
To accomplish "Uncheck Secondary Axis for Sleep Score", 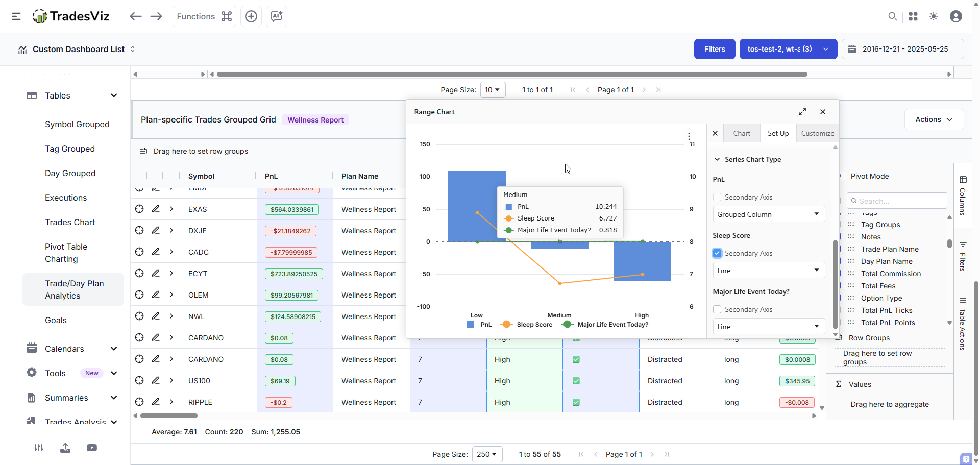I will pos(717,253).
